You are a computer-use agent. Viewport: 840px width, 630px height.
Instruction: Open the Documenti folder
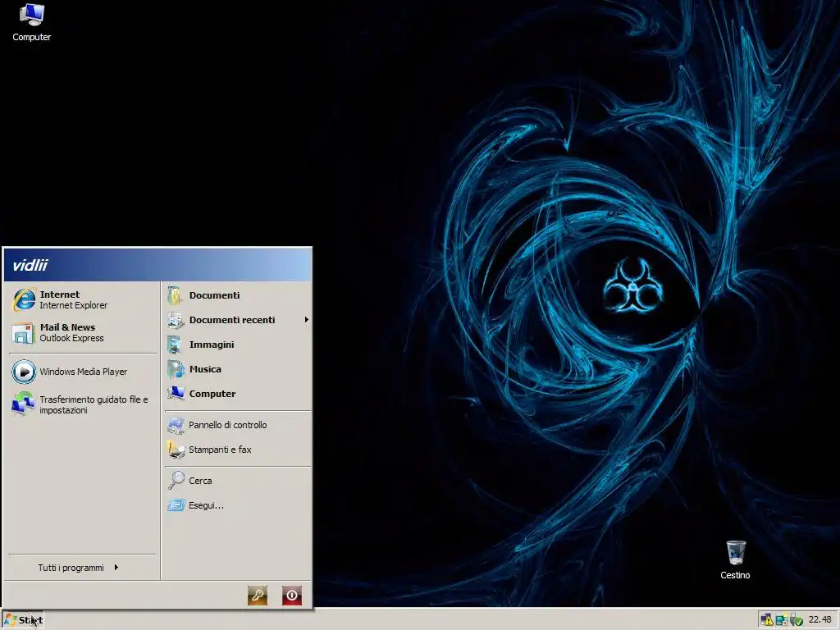[x=238, y=295]
